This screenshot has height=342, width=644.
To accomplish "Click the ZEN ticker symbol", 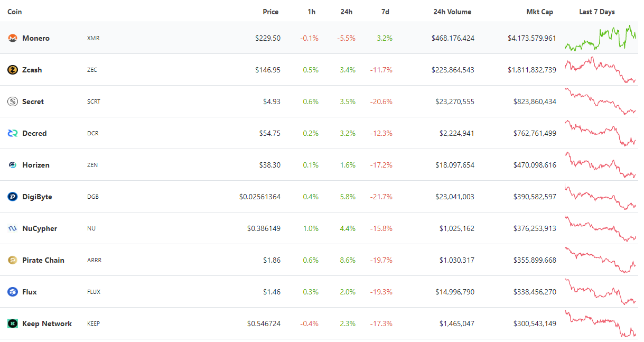I will pyautogui.click(x=92, y=165).
